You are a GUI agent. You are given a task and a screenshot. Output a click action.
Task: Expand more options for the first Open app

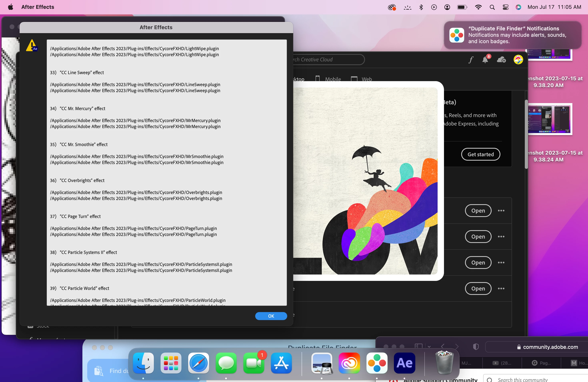[x=501, y=211]
